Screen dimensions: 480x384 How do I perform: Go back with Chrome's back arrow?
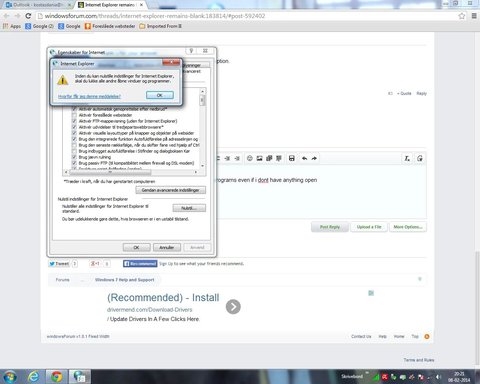coord(6,16)
